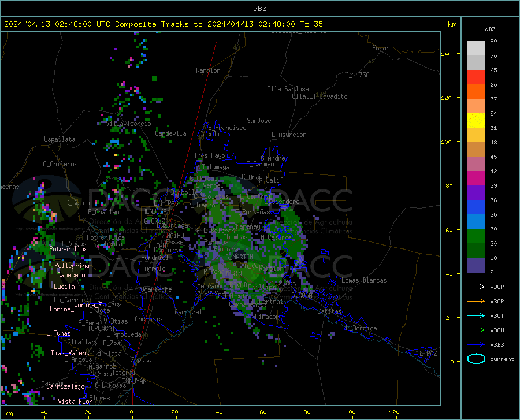Click the Mirador map label
Screen dimensions: 520x420
pos(266,317)
